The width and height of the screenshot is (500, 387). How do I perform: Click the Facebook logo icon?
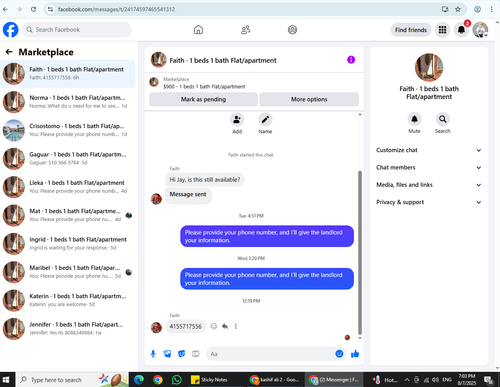tap(11, 30)
